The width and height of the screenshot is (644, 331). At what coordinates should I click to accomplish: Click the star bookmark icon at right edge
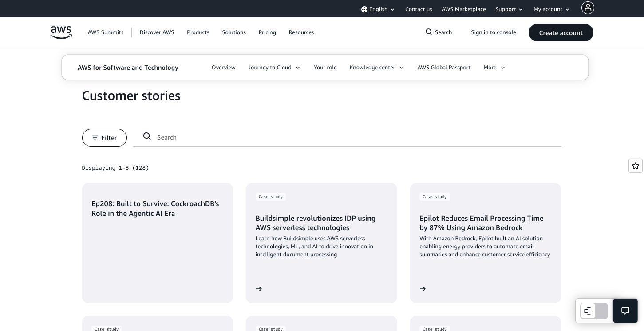(636, 166)
